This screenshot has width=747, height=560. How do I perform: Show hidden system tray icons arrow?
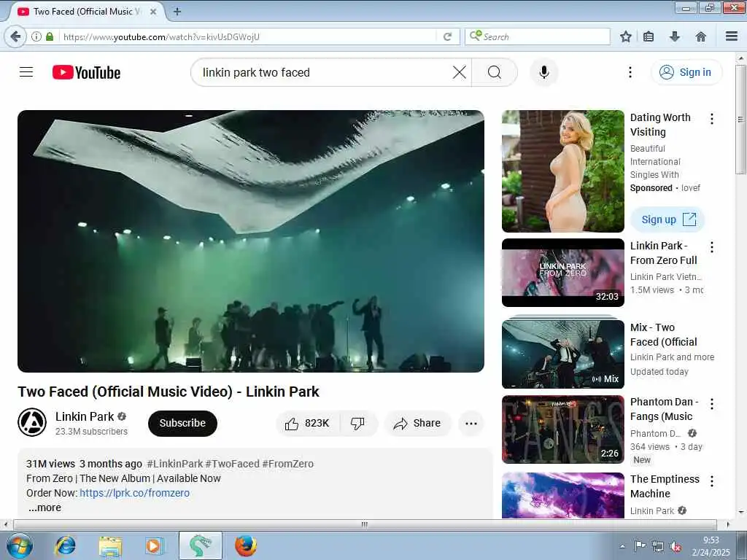pos(622,546)
